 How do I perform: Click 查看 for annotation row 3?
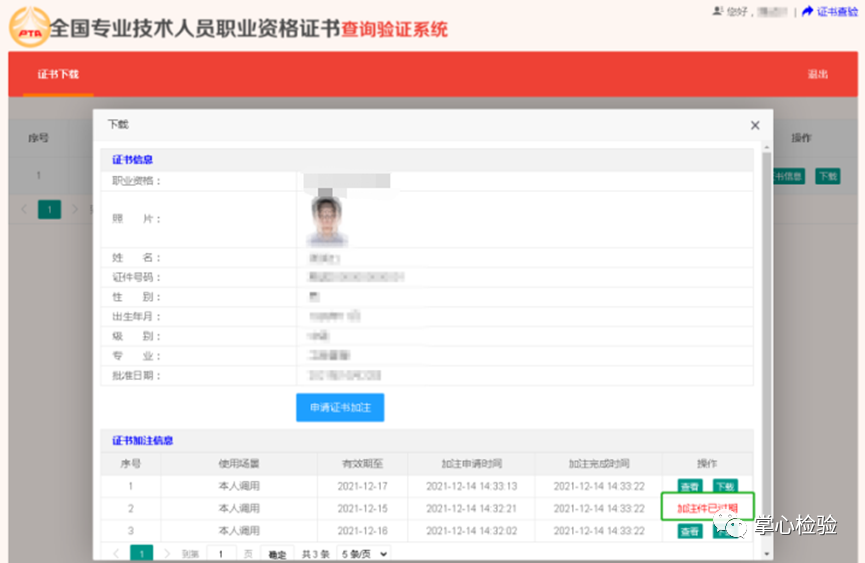pyautogui.click(x=690, y=532)
